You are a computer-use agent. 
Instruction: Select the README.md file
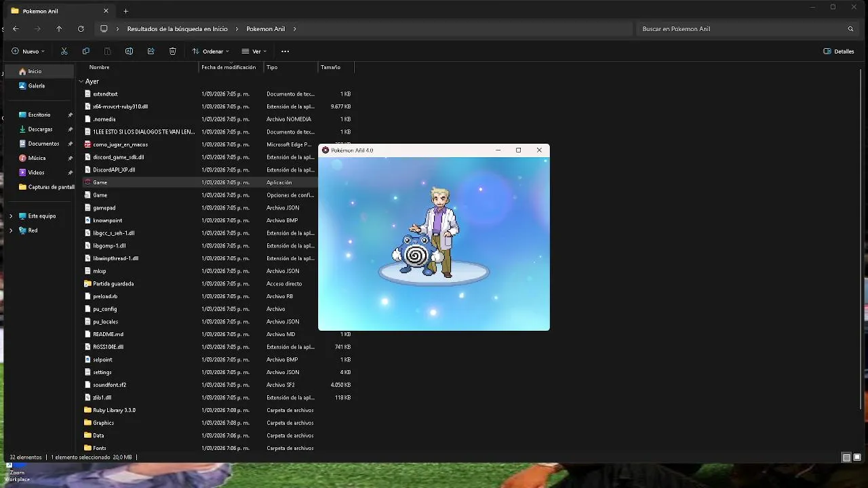pyautogui.click(x=108, y=334)
